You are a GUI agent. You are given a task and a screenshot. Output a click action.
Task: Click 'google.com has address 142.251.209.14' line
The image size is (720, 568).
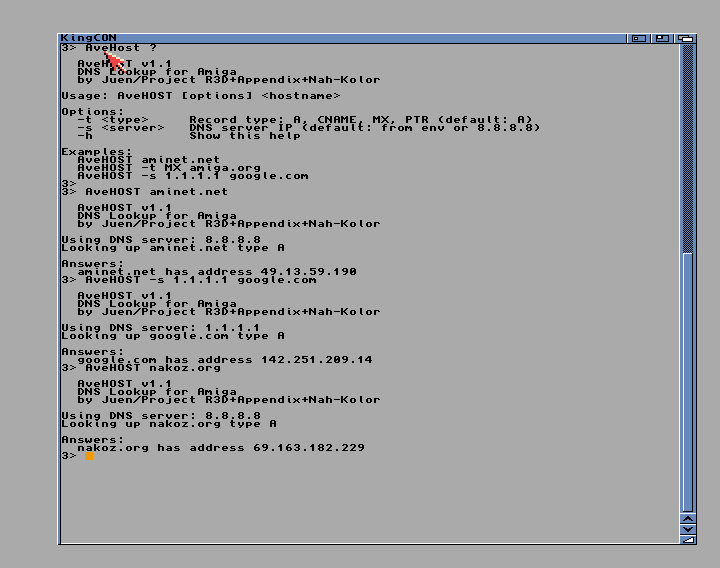click(x=225, y=360)
